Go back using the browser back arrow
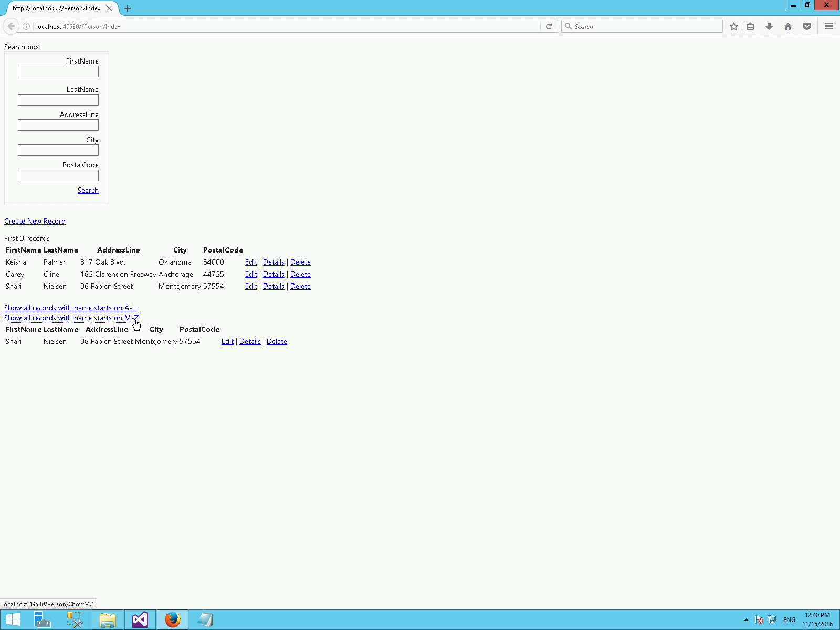 pyautogui.click(x=11, y=26)
